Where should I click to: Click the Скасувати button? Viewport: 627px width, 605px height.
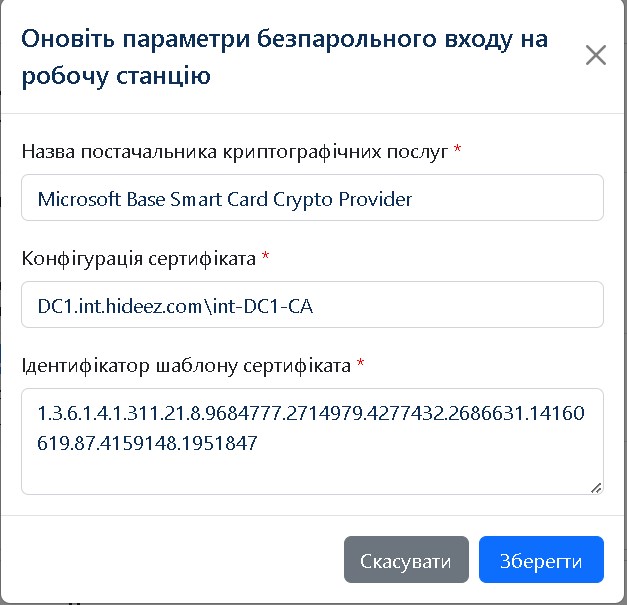[405, 561]
